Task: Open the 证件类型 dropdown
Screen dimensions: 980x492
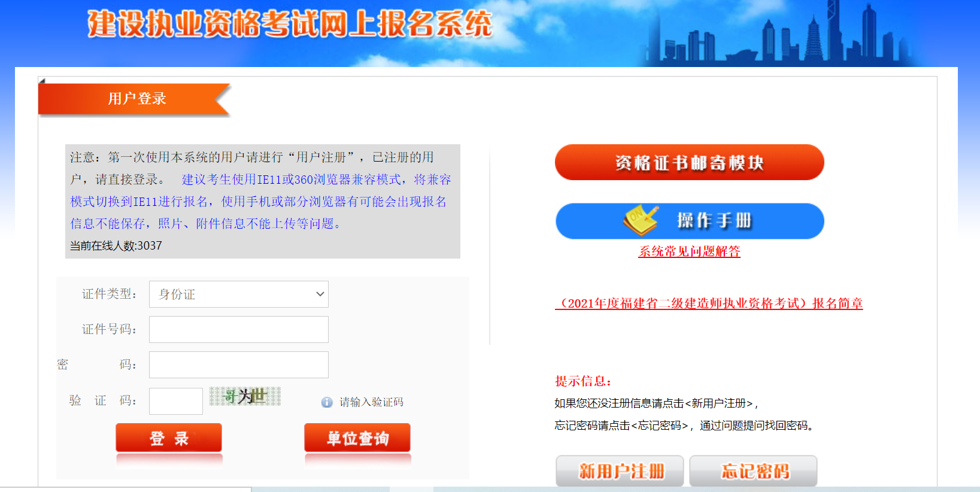Action: coord(239,294)
